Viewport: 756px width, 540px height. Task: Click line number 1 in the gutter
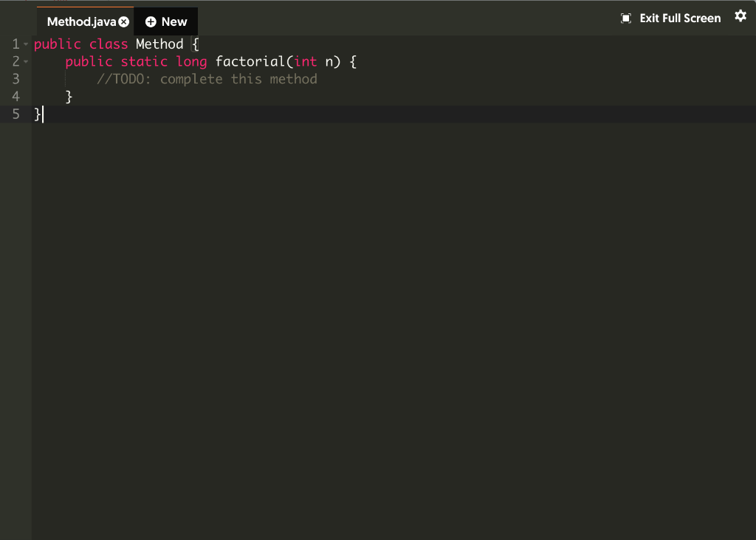point(16,44)
